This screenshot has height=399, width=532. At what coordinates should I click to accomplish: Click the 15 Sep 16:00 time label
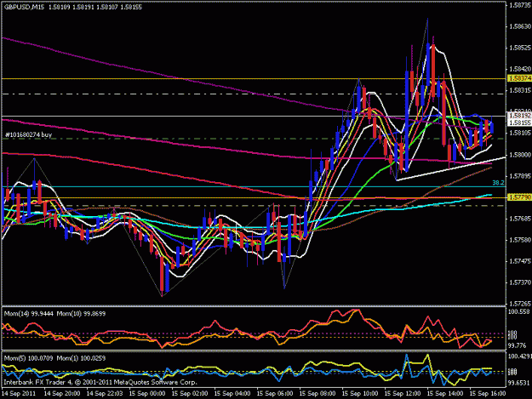pyautogui.click(x=488, y=394)
